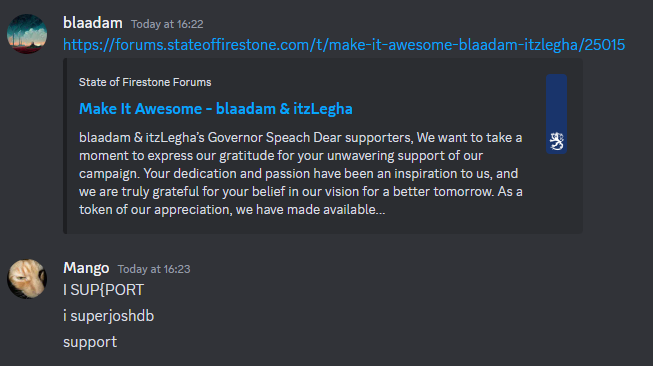Open Mango's cat profile avatar
Image resolution: width=653 pixels, height=366 pixels.
(27, 279)
